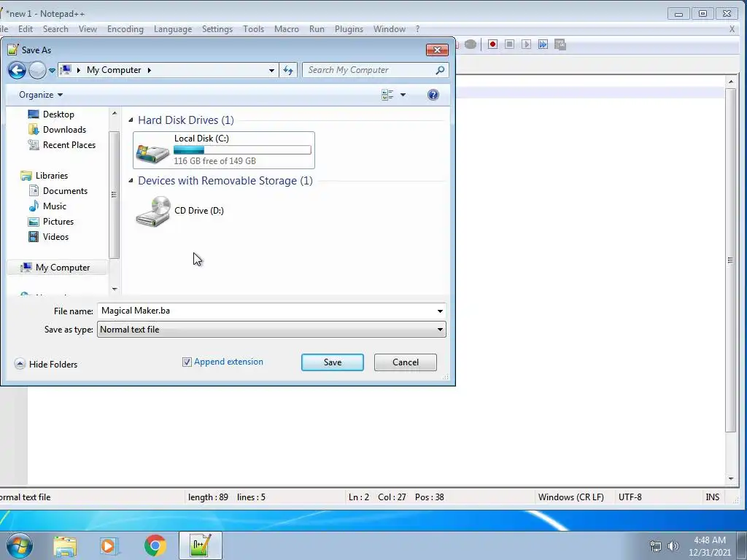Image resolution: width=747 pixels, height=560 pixels.
Task: Select the Local Disk (C:) drive
Action: 223,150
